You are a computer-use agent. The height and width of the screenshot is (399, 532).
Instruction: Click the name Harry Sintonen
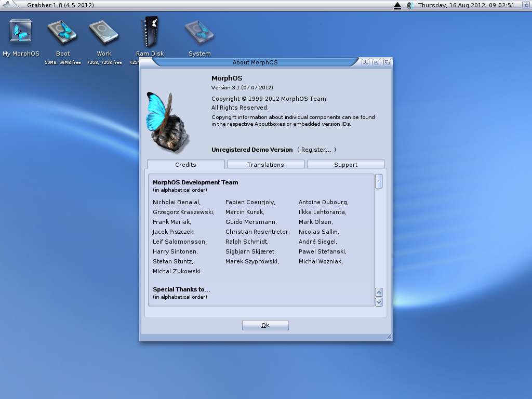click(x=175, y=251)
